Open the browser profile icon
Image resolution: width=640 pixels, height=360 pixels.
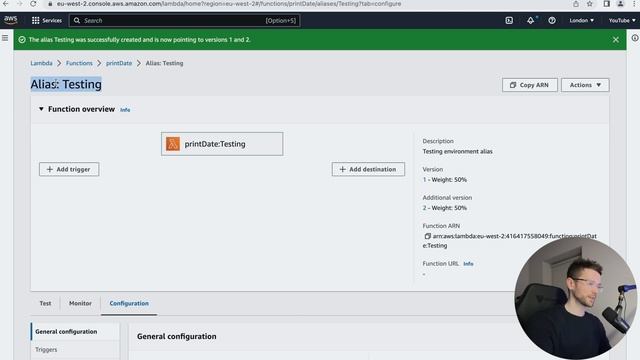click(x=620, y=4)
